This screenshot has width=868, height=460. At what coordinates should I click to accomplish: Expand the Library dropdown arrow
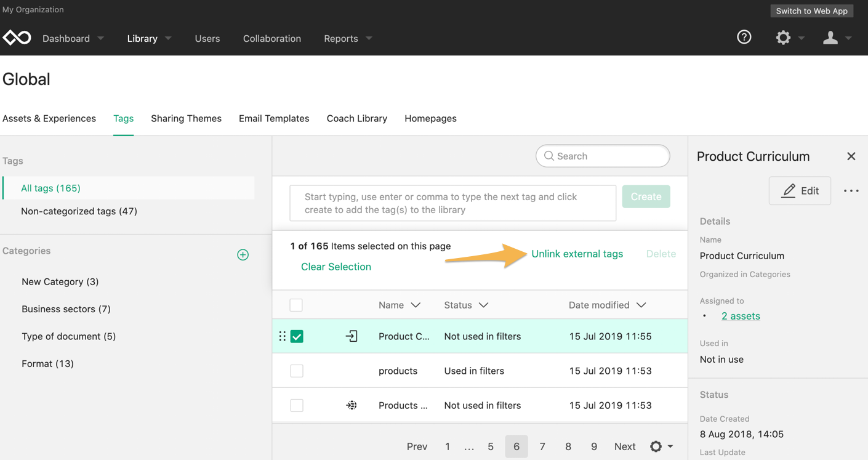point(169,39)
